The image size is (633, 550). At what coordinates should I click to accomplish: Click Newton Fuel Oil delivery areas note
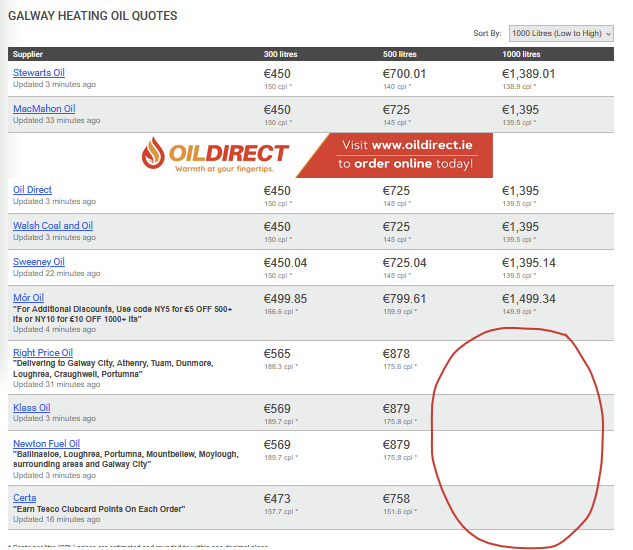[x=126, y=459]
